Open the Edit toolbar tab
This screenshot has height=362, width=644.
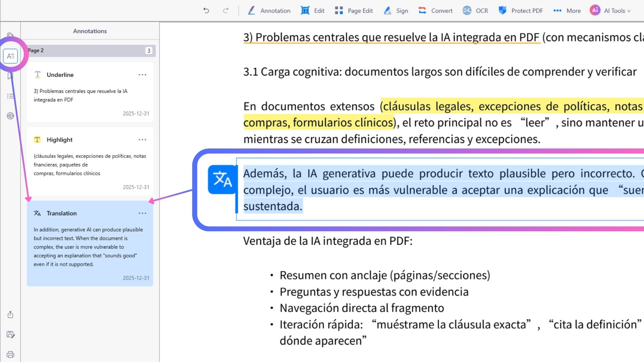(313, 11)
